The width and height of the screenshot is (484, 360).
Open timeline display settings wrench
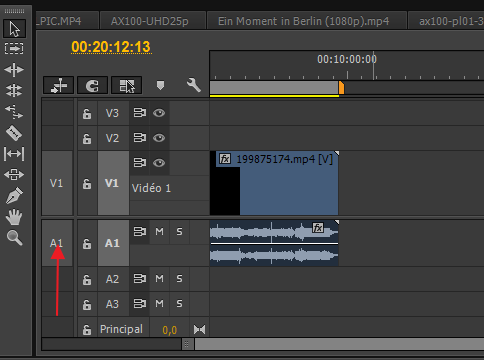194,85
